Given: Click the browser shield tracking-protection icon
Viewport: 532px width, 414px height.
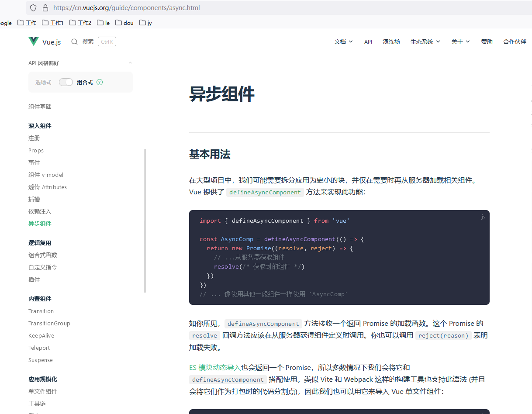Looking at the screenshot, I should [x=33, y=7].
